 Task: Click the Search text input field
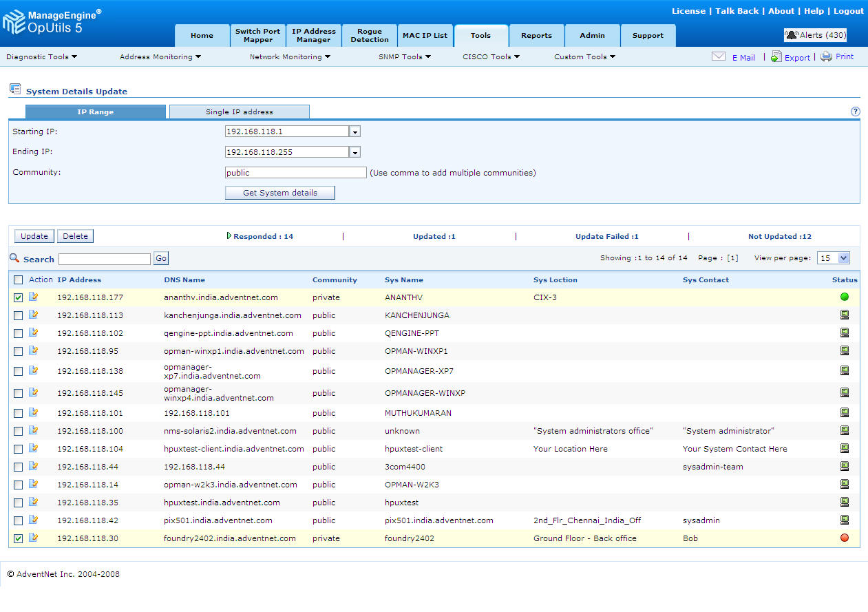coord(104,259)
